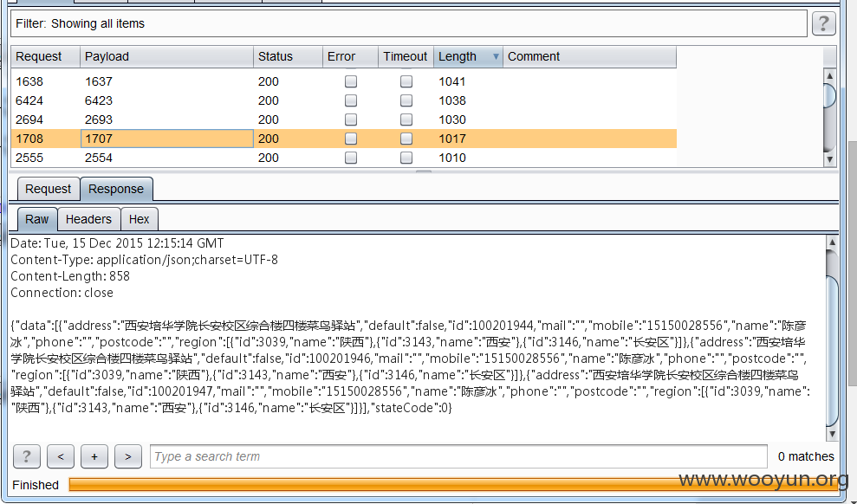Sort by Timeout column header

(x=406, y=57)
